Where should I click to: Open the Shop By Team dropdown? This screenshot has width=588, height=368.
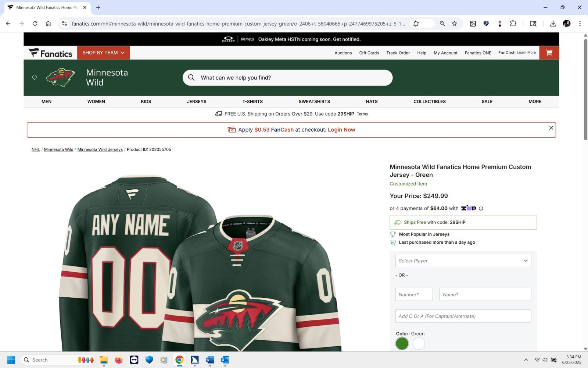(103, 53)
